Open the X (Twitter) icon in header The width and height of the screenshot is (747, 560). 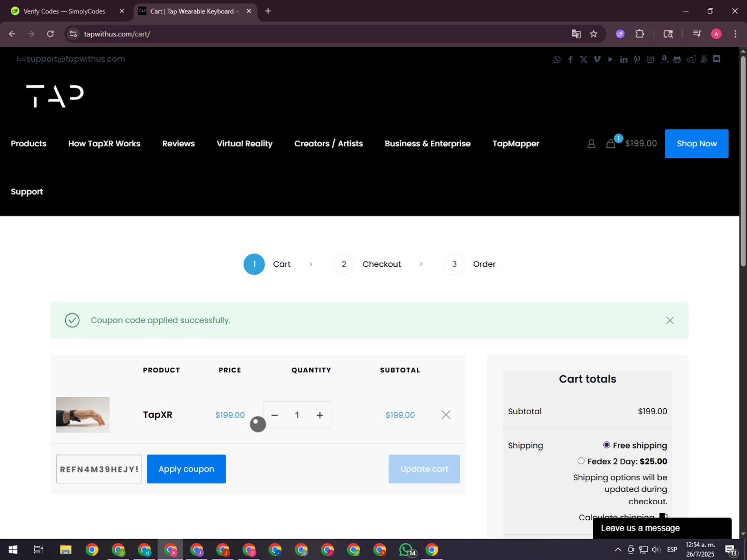pos(584,59)
